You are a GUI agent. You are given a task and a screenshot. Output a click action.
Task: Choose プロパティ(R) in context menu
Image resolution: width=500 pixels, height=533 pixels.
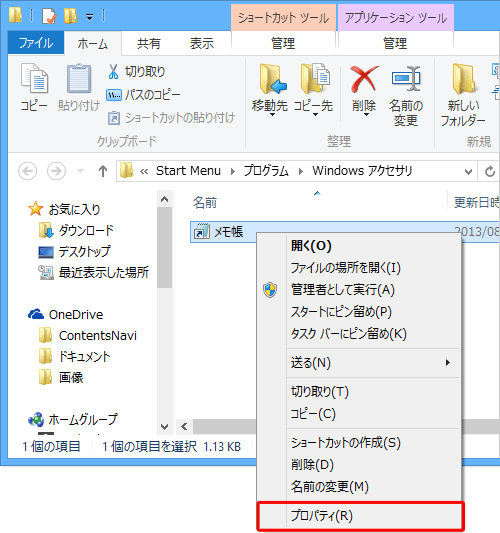360,516
